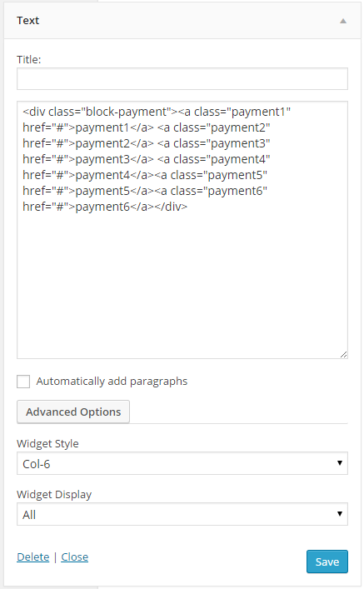Collapse the Text widget using the arrow icon
This screenshot has width=364, height=589.
coord(342,21)
